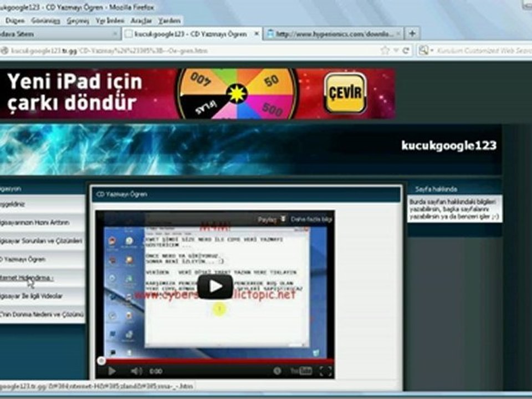Click the YouTube logo in the player

(300, 371)
